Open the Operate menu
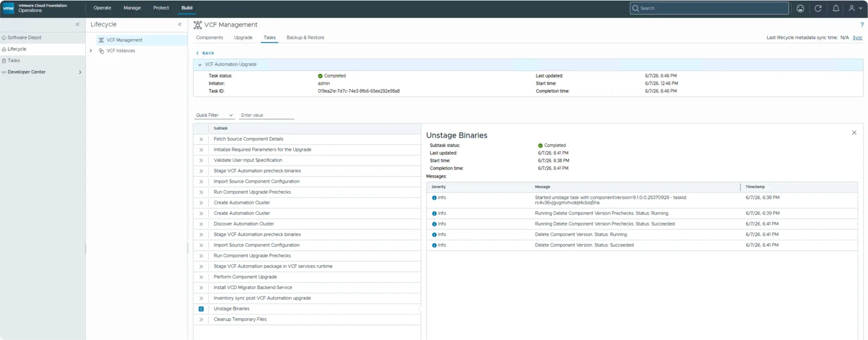868x340 pixels. [102, 8]
